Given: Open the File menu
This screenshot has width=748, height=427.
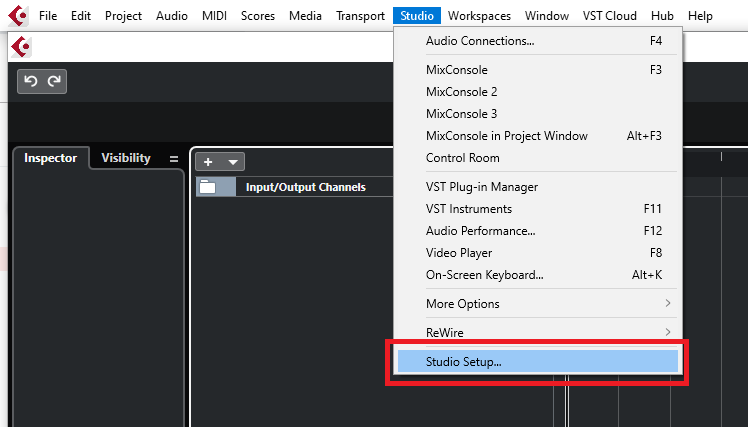Looking at the screenshot, I should coord(48,16).
